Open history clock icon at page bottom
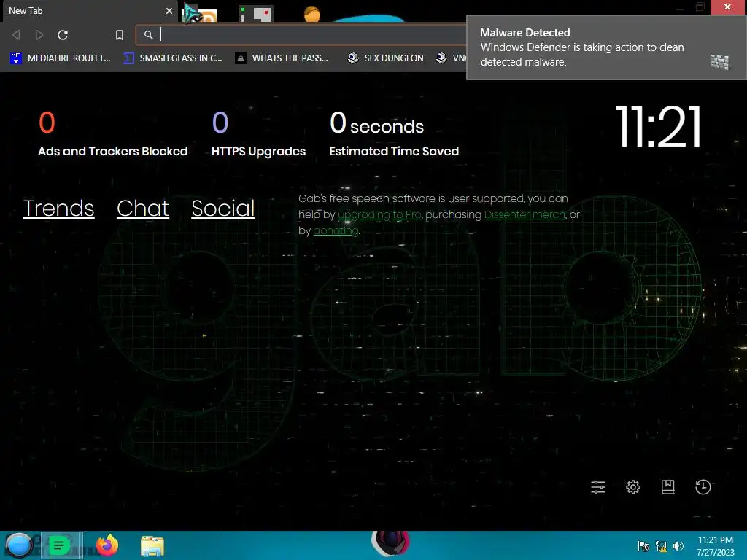The image size is (747, 560). 703,486
